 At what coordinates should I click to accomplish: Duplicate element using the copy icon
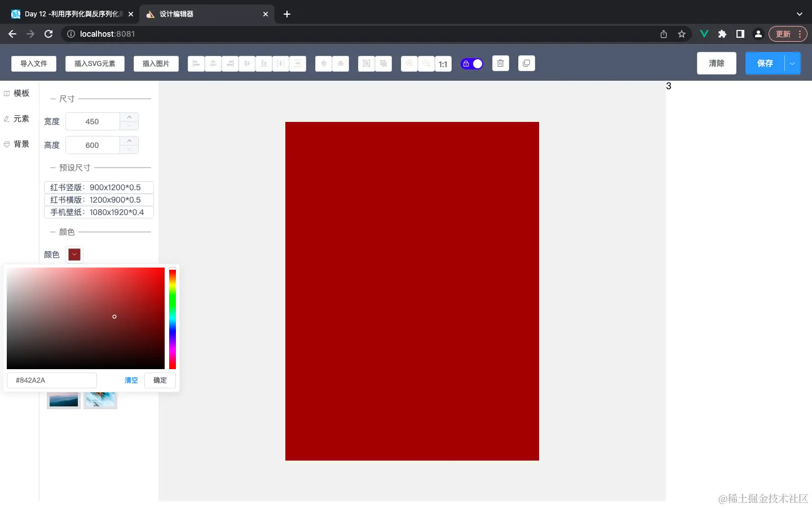527,63
